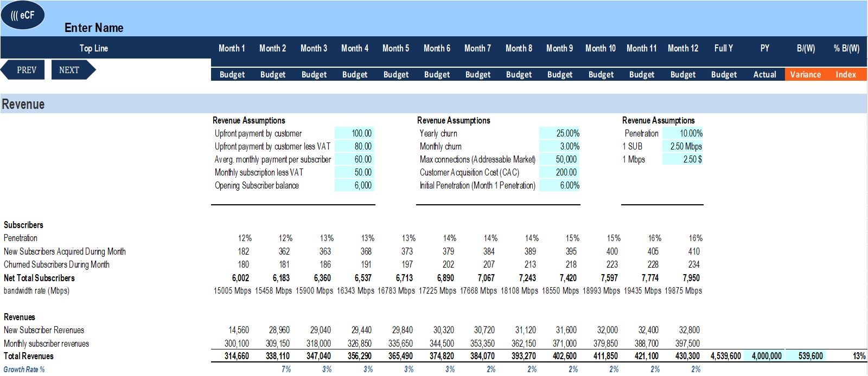
Task: Select the Growth Rate % row label
Action: pos(24,369)
